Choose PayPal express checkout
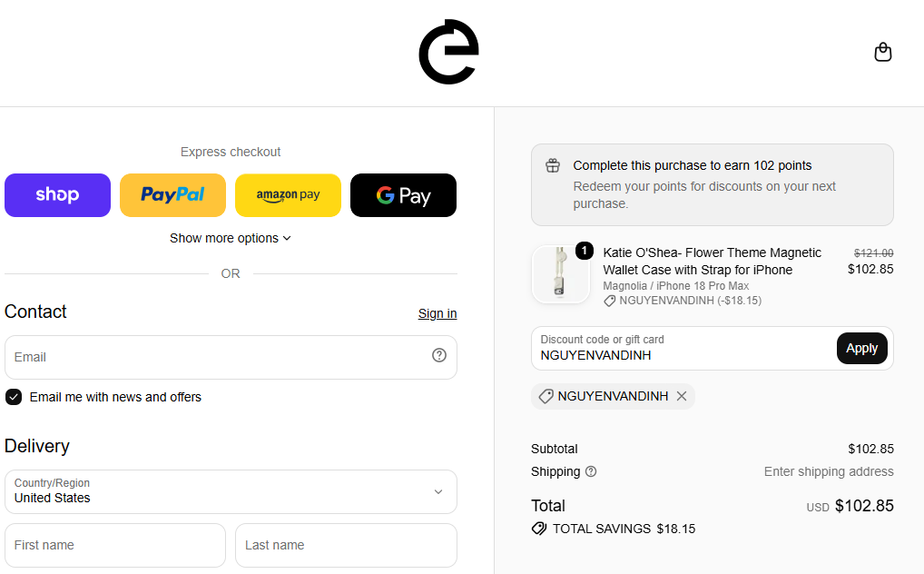The image size is (924, 574). (172, 195)
